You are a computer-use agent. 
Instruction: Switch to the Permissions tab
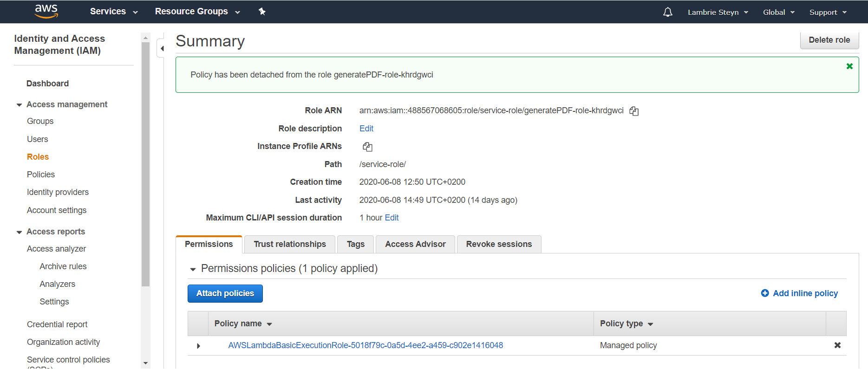pos(209,244)
